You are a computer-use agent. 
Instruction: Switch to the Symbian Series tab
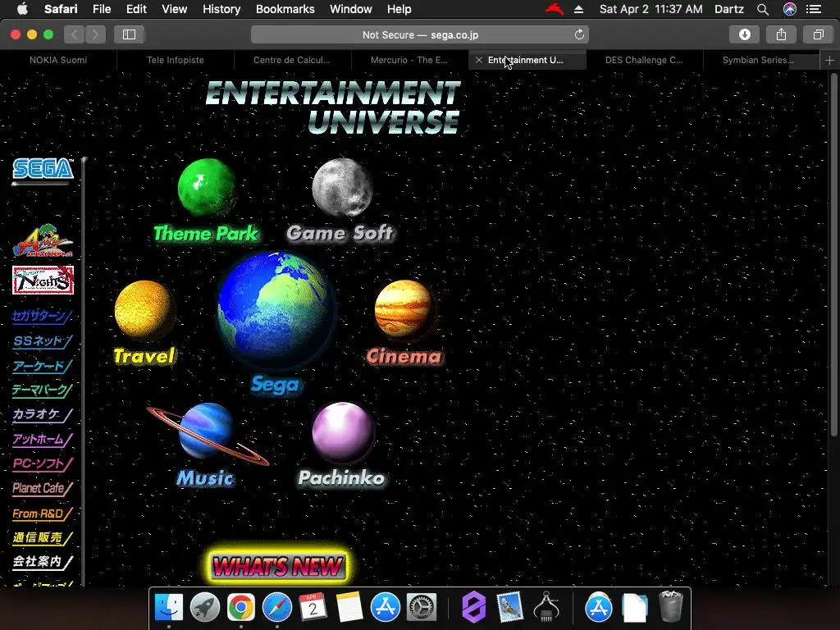point(759,60)
